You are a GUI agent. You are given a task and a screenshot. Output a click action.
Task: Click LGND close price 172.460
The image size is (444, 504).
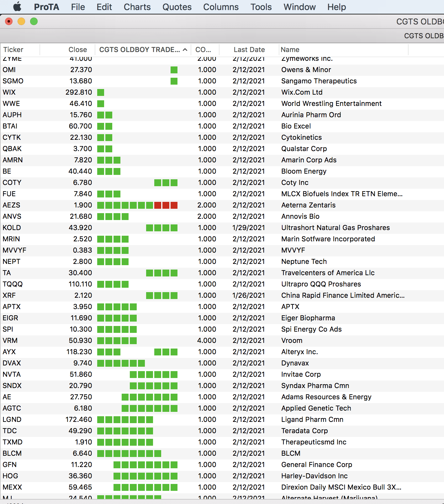[x=79, y=419]
